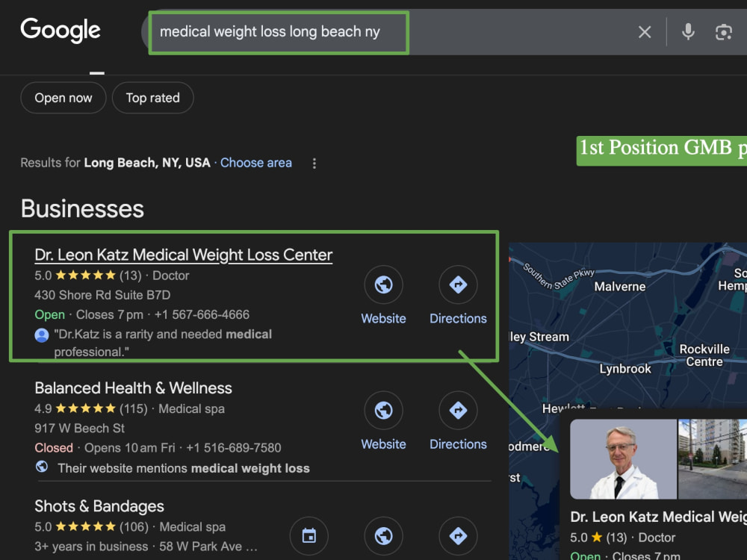Get directions icon for Dr. Leon Katz
The width and height of the screenshot is (747, 560).
coord(458,284)
